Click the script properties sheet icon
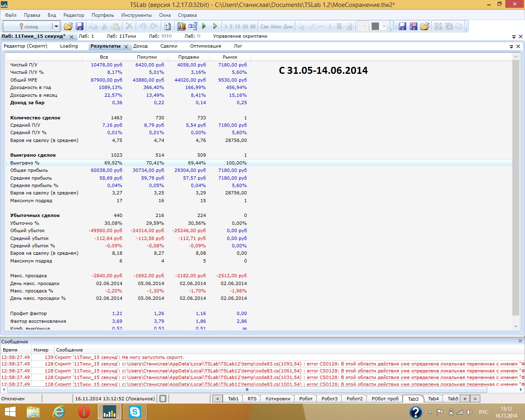 click(x=167, y=26)
